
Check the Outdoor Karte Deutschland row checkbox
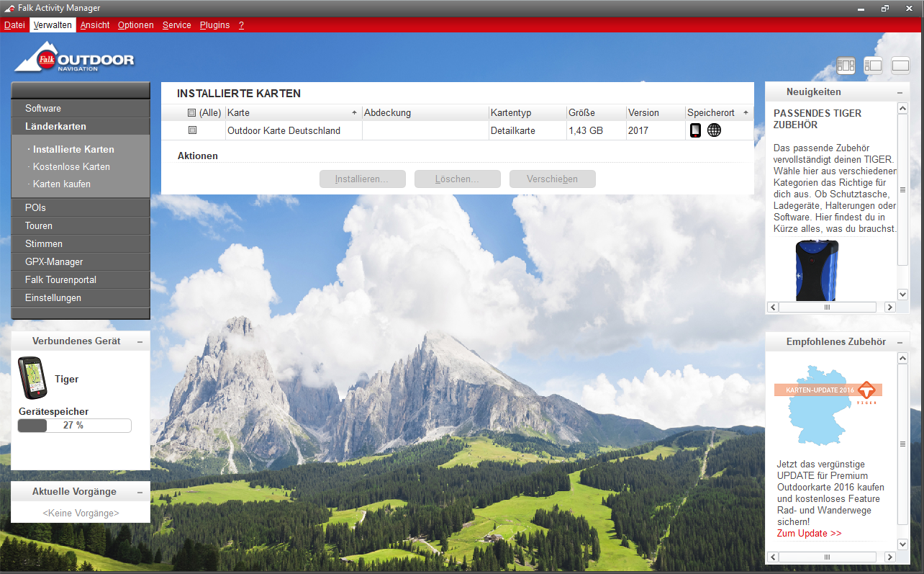[192, 130]
